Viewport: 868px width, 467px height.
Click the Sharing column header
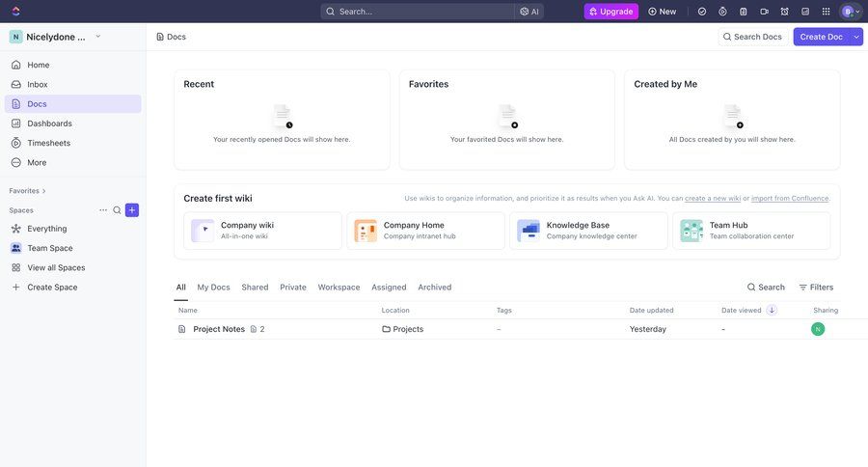pyautogui.click(x=826, y=311)
